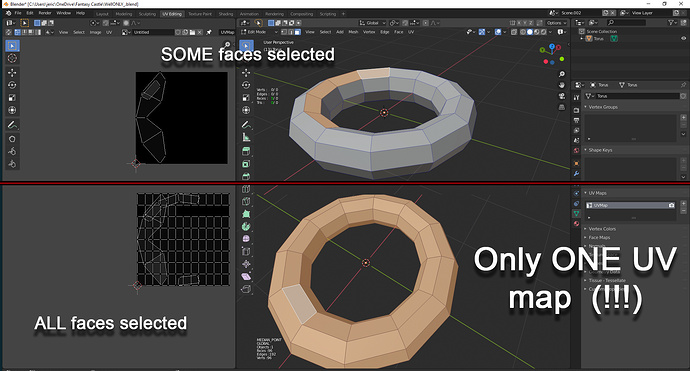Click the viewport zoom magnifier gizmo

562,74
